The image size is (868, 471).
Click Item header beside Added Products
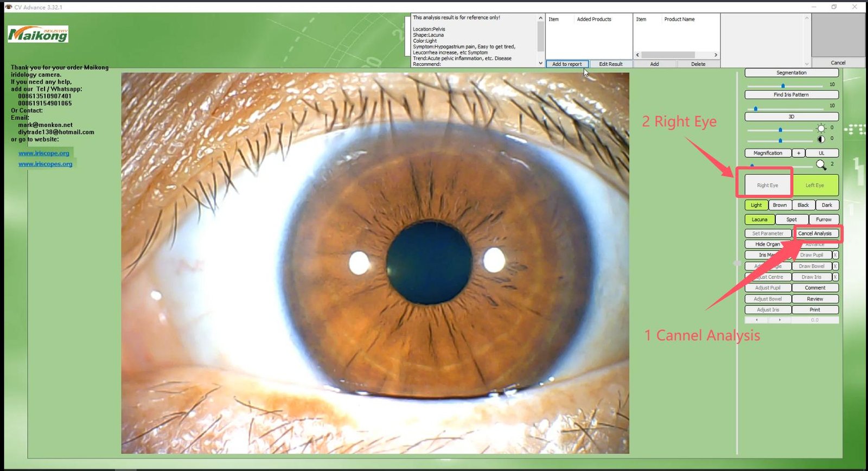[x=554, y=19]
